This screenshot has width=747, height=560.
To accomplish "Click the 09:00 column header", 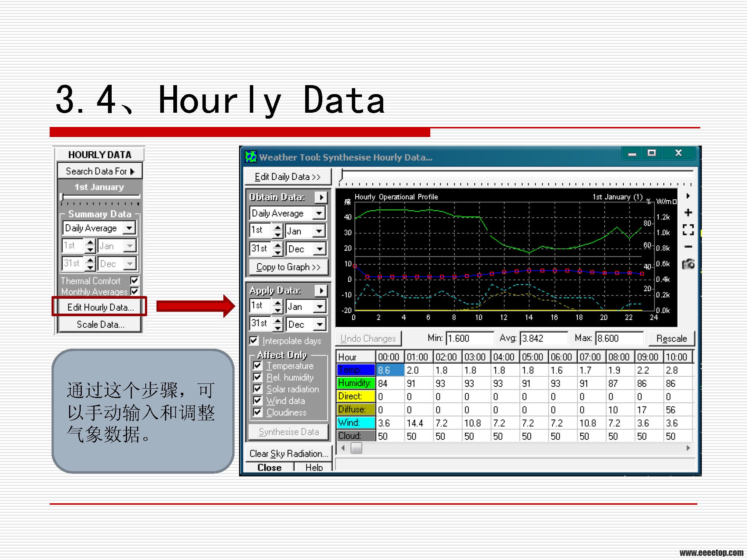I will pyautogui.click(x=649, y=357).
